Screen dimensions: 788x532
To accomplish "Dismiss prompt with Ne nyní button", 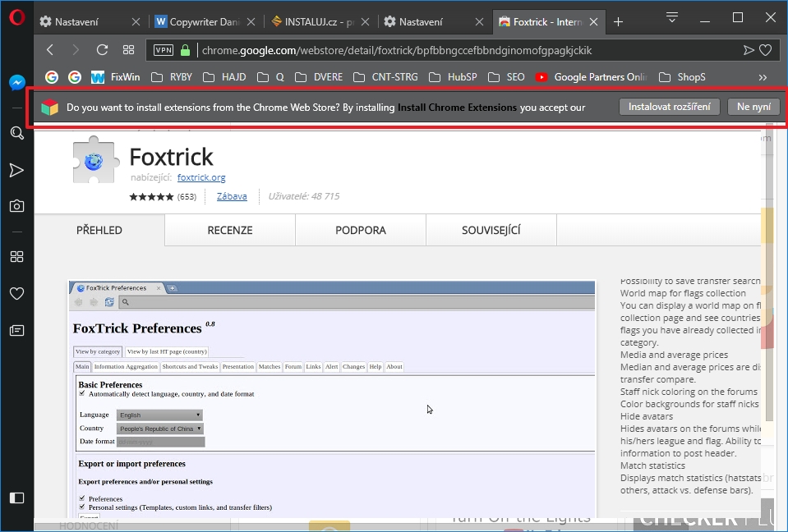I will (x=753, y=107).
